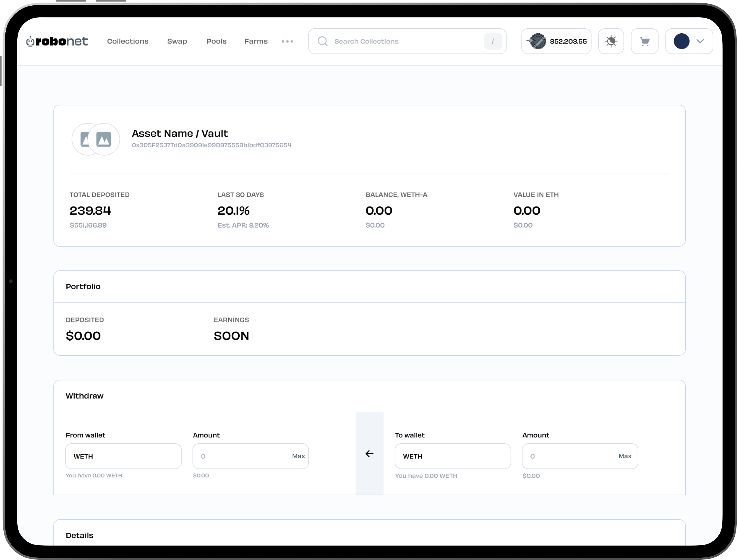Click the swap direction arrow in Withdraw
The width and height of the screenshot is (737, 560).
point(369,454)
